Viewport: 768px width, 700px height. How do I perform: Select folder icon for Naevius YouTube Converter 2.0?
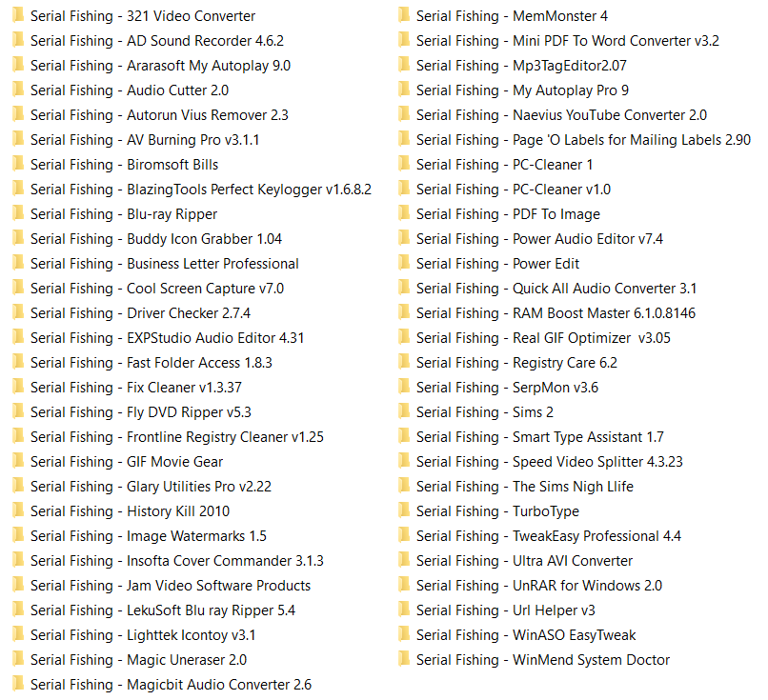pyautogui.click(x=404, y=114)
